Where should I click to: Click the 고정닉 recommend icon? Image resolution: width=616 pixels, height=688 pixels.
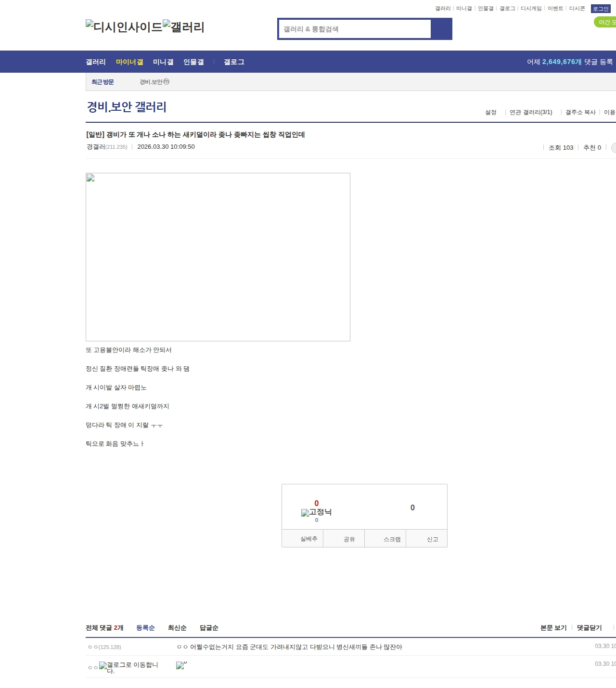316,512
